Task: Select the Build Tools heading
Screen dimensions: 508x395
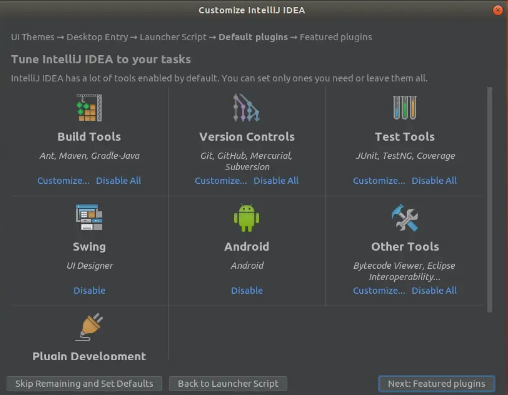Action: tap(89, 137)
